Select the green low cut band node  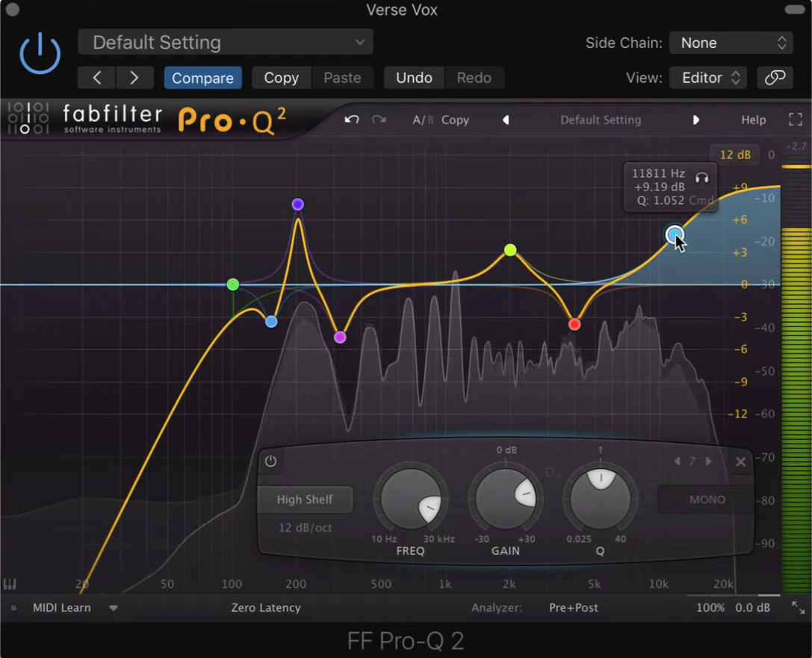233,285
